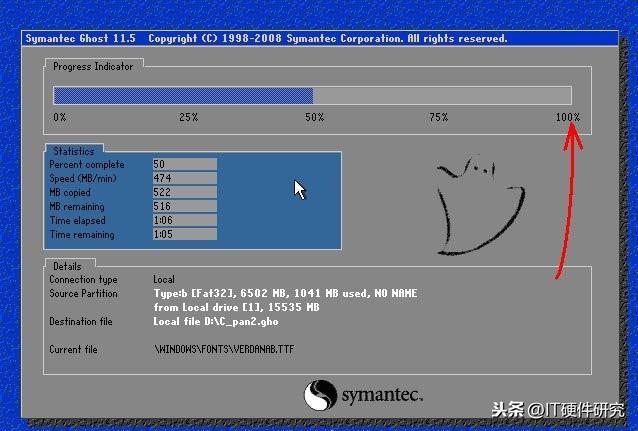The width and height of the screenshot is (638, 431).
Task: Click the MB copied label
Action: 70,192
